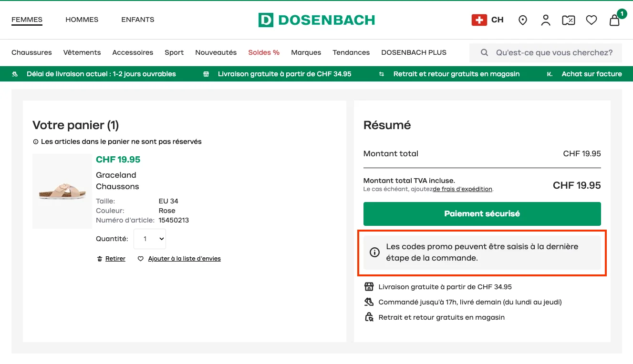Click the info icon in promo code notice
The width and height of the screenshot is (633, 364).
point(375,253)
